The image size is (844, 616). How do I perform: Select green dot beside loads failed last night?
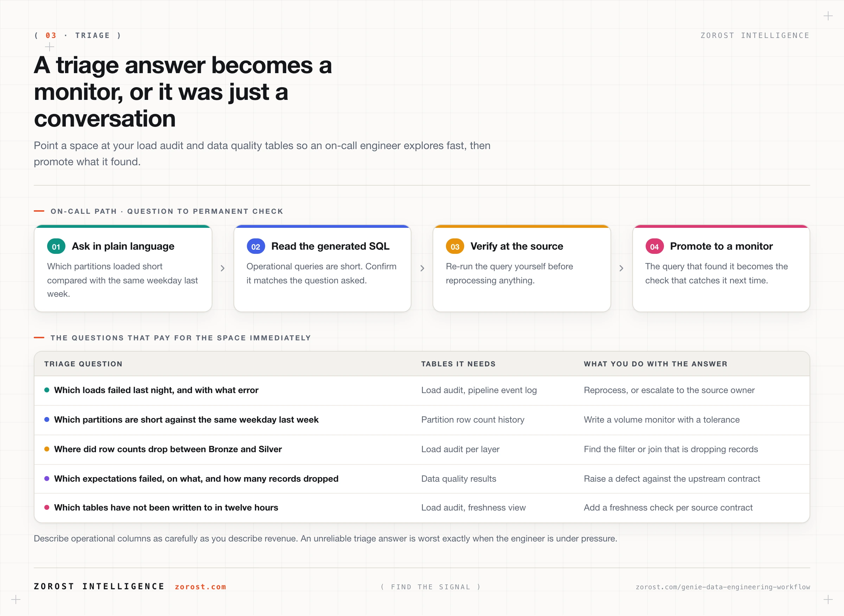[47, 390]
